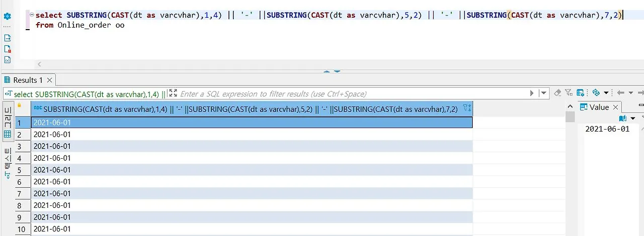The width and height of the screenshot is (644, 236).
Task: Open the Value panel viewer dropdown arrow
Action: pyautogui.click(x=632, y=119)
